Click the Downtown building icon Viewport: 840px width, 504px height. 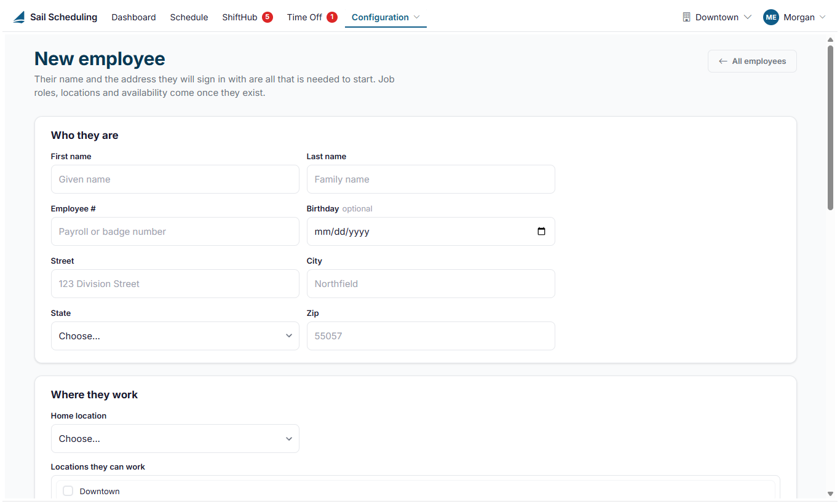click(x=687, y=17)
